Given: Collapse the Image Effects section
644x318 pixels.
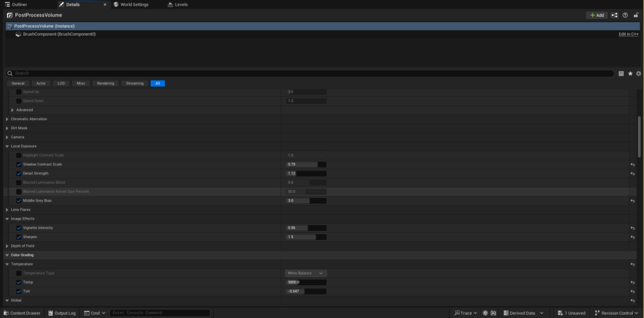Looking at the screenshot, I should [7, 219].
